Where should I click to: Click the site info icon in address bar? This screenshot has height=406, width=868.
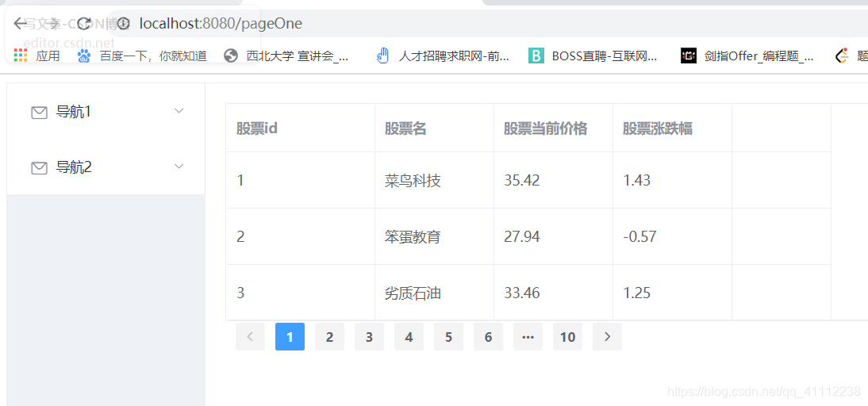(x=123, y=23)
